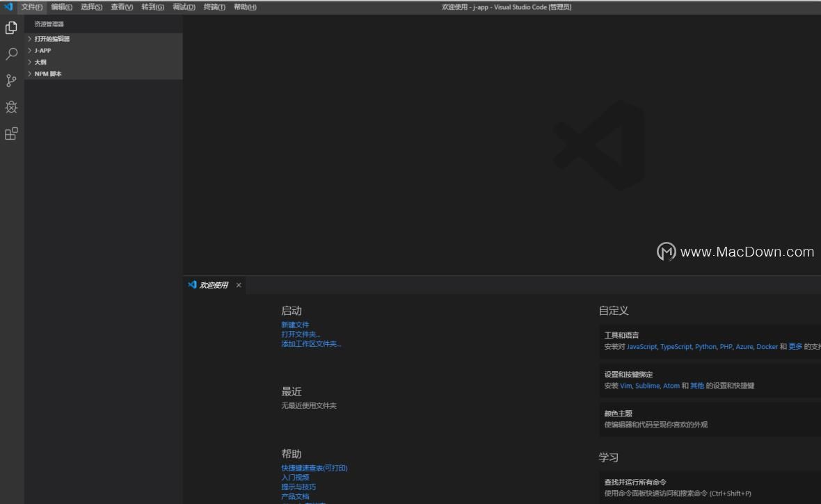Open the 入门视频 link
The height and width of the screenshot is (504, 821).
(295, 478)
